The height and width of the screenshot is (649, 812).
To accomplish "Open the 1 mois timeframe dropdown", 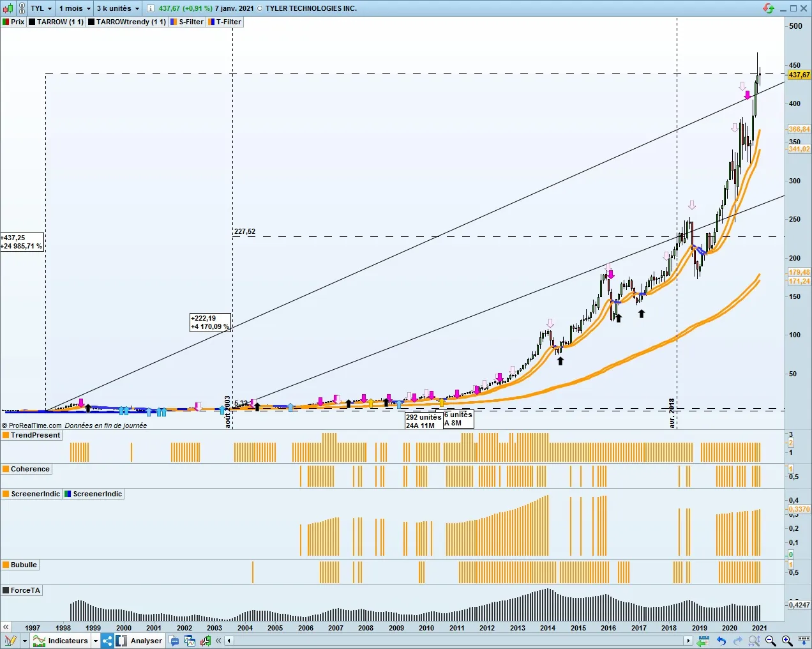I will [x=74, y=8].
